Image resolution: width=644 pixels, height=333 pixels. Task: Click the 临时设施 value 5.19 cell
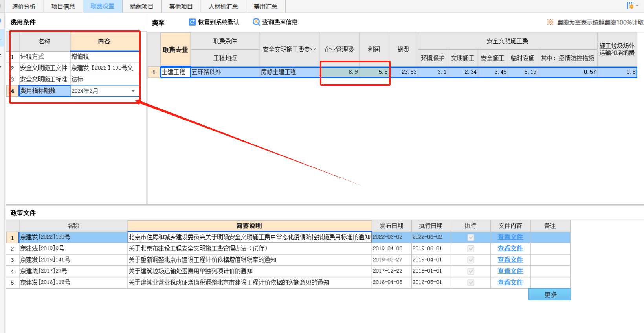523,72
